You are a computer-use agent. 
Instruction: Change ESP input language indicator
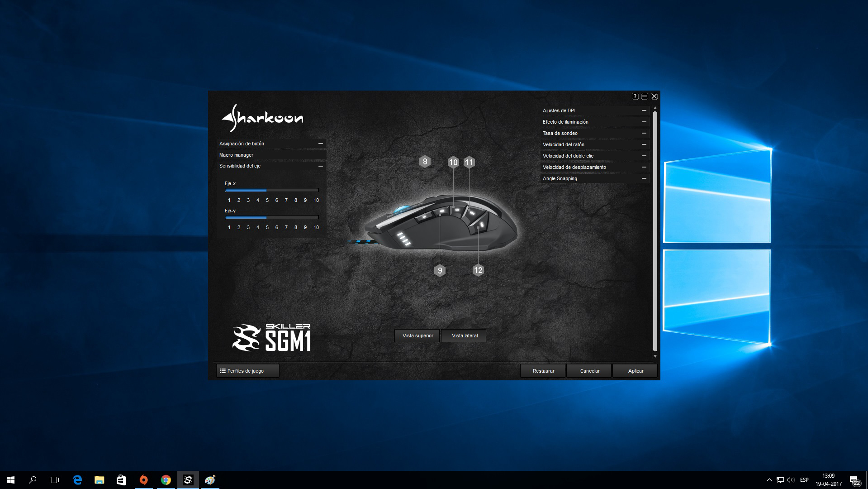[x=804, y=480]
